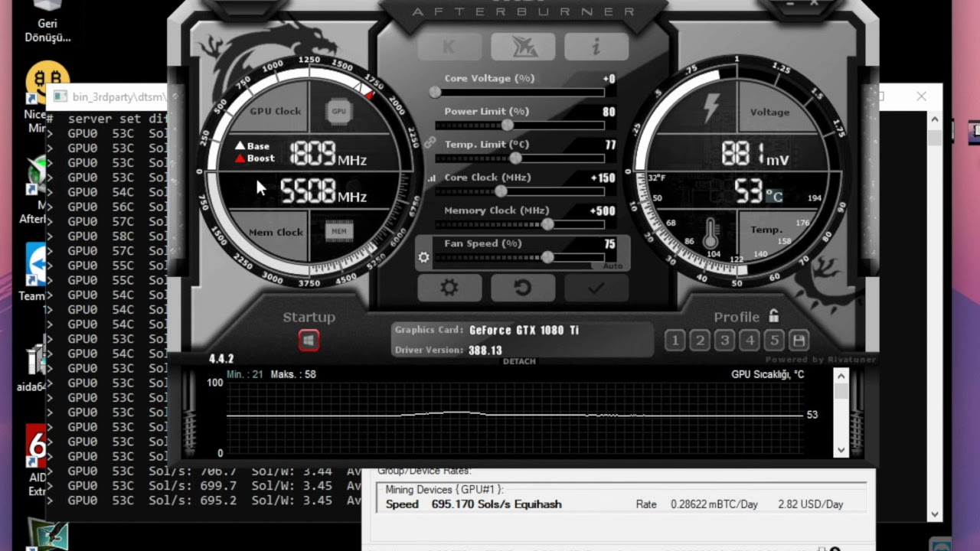980x551 pixels.
Task: Click the 2.82 USD/Day rate text
Action: [x=810, y=504]
